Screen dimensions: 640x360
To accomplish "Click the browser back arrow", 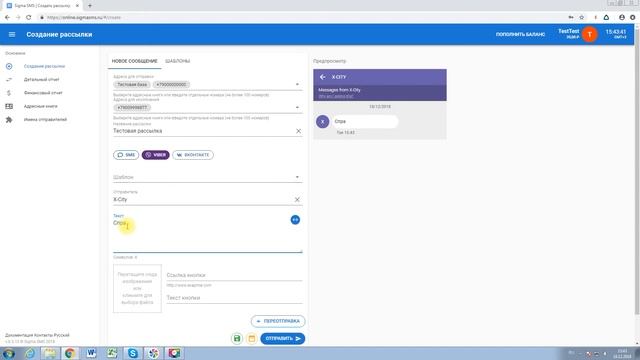I will click(x=7, y=17).
